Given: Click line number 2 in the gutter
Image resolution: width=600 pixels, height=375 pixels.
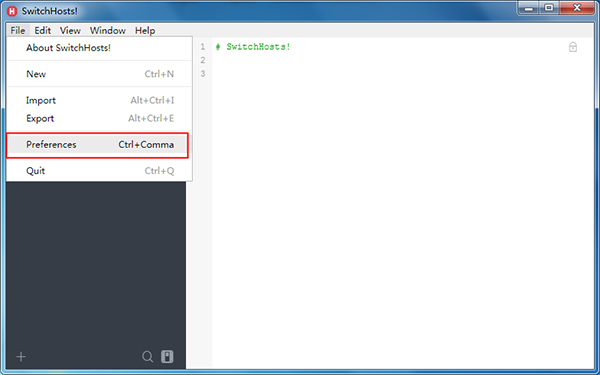Looking at the screenshot, I should pyautogui.click(x=203, y=60).
